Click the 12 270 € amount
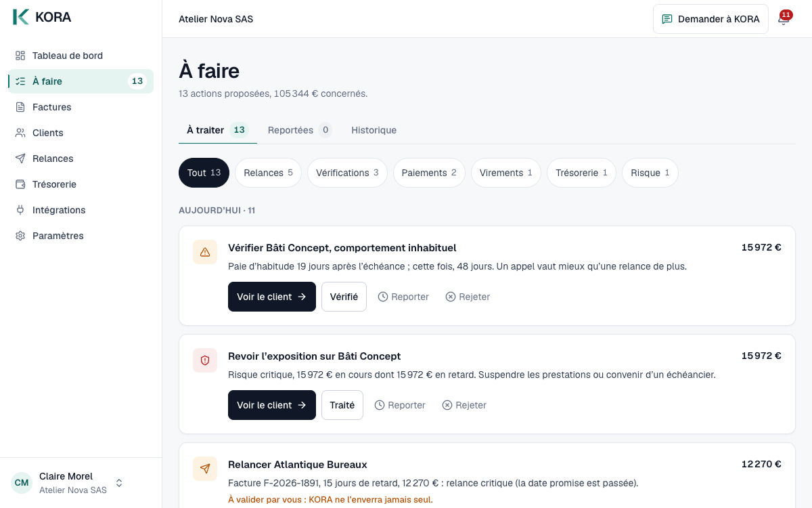812x508 pixels. pos(761,465)
